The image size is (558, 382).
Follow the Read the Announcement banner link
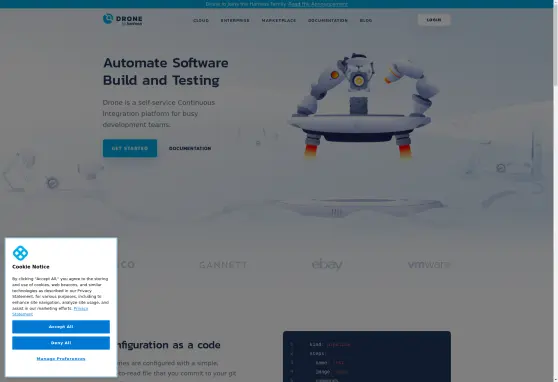[318, 4]
